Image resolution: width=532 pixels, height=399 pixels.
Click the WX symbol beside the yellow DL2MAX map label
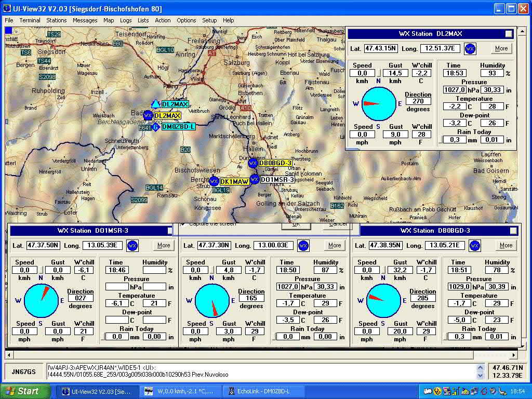point(148,115)
